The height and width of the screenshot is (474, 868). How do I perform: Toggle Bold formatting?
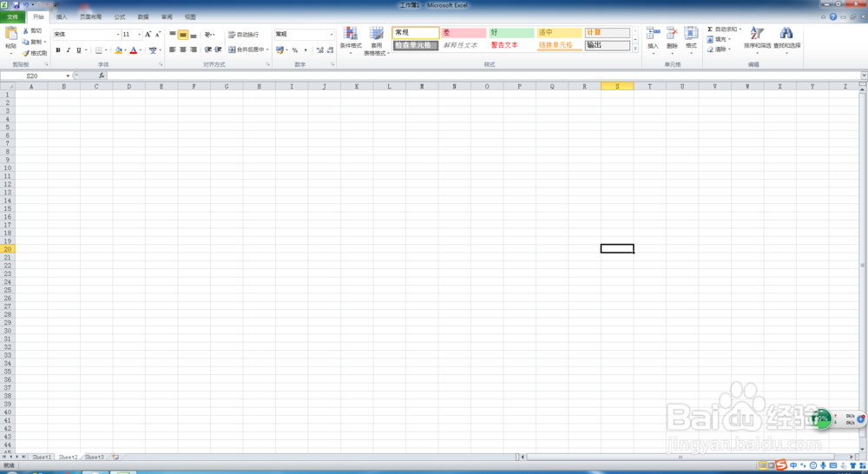click(x=58, y=50)
